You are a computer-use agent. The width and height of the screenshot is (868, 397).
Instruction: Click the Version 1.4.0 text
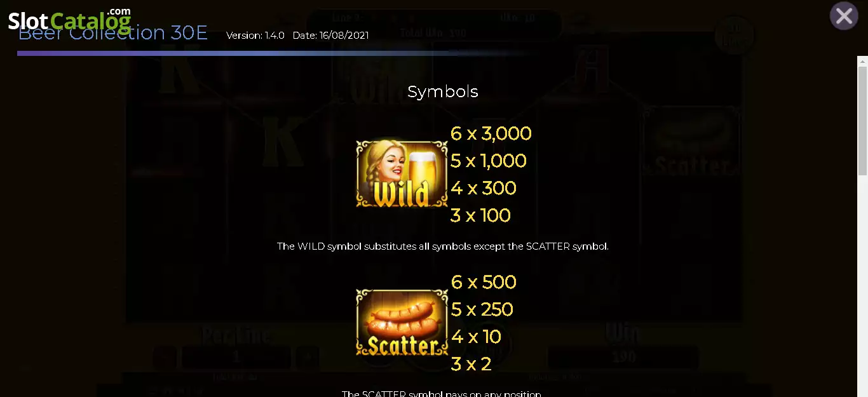[255, 36]
